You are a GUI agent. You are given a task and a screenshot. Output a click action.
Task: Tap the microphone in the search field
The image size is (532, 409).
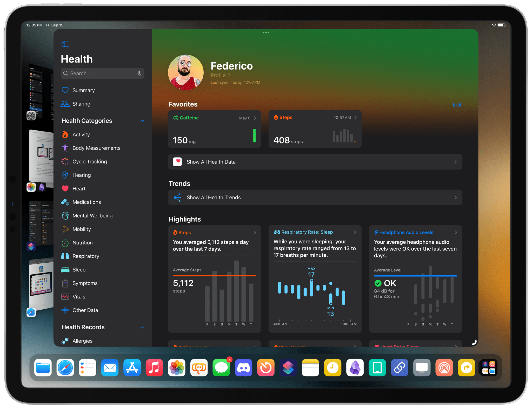click(x=139, y=73)
